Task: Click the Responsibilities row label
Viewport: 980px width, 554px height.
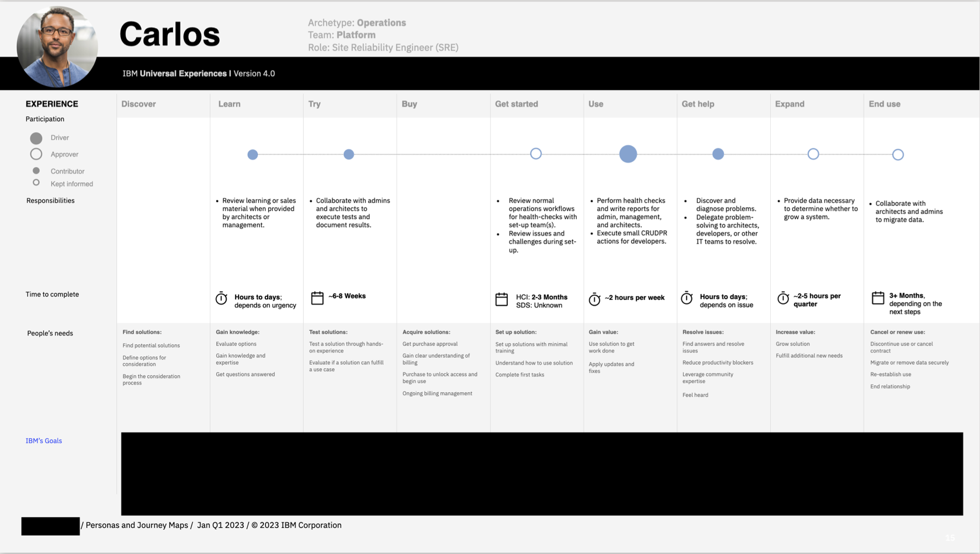Action: click(50, 200)
